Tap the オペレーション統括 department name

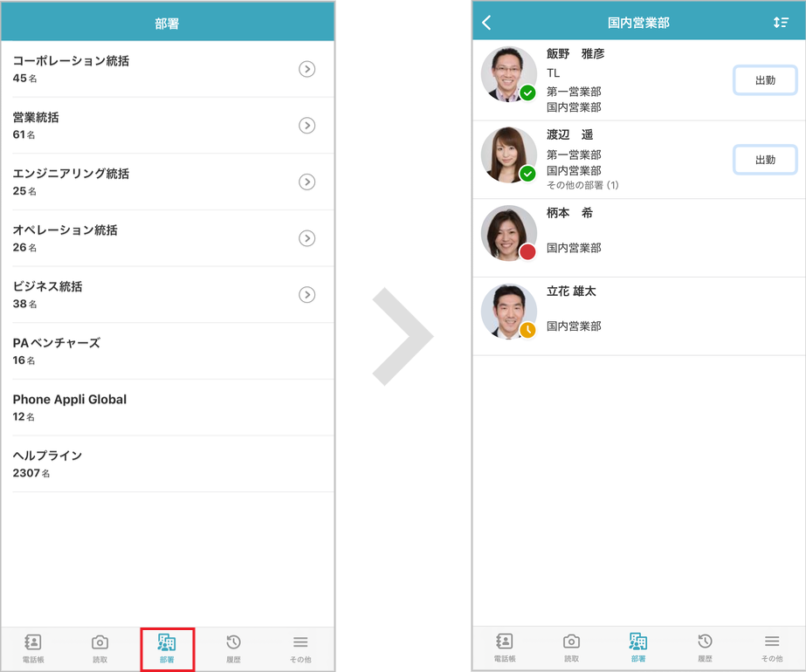65,230
